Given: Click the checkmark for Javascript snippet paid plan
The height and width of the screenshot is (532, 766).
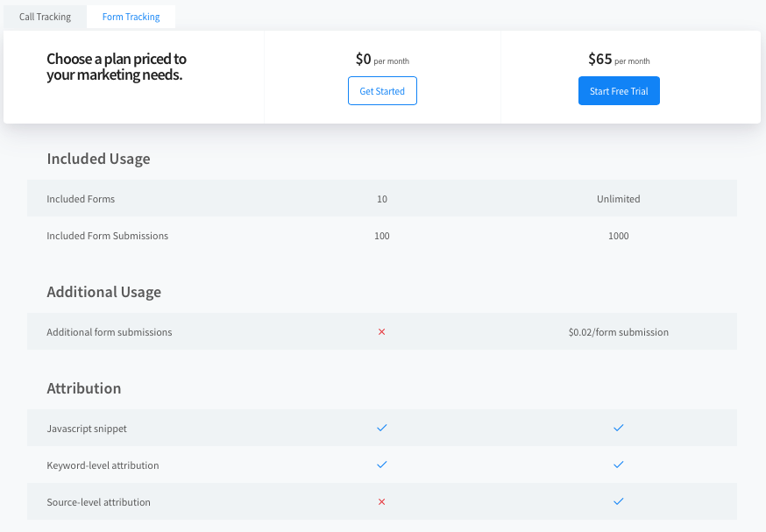Looking at the screenshot, I should [619, 428].
